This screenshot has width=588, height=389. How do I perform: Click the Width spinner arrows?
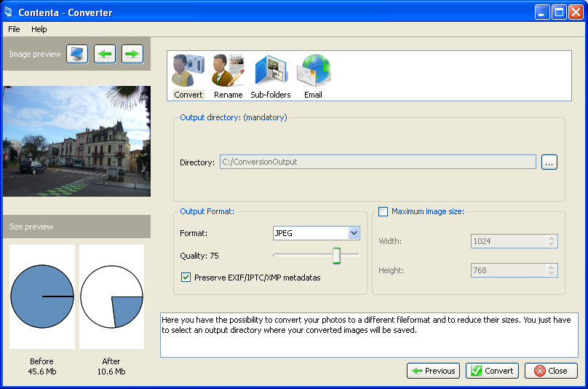pos(551,241)
